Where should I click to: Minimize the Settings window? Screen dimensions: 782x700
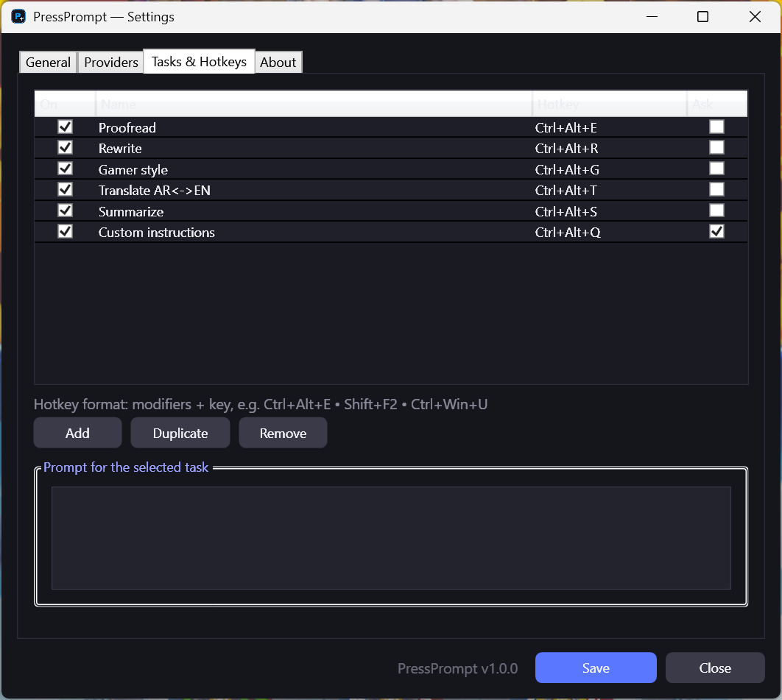(652, 16)
